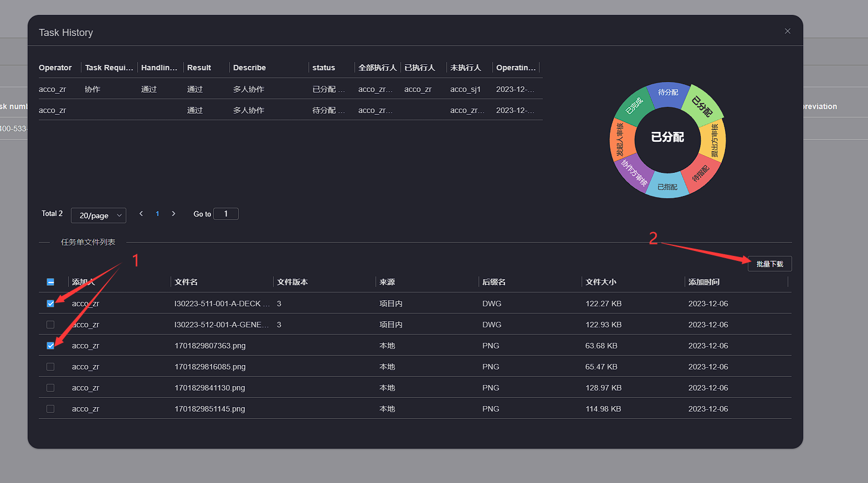Check the I30223-512-001-A-GENE file checkbox
Viewport: 868px width, 483px height.
point(50,325)
